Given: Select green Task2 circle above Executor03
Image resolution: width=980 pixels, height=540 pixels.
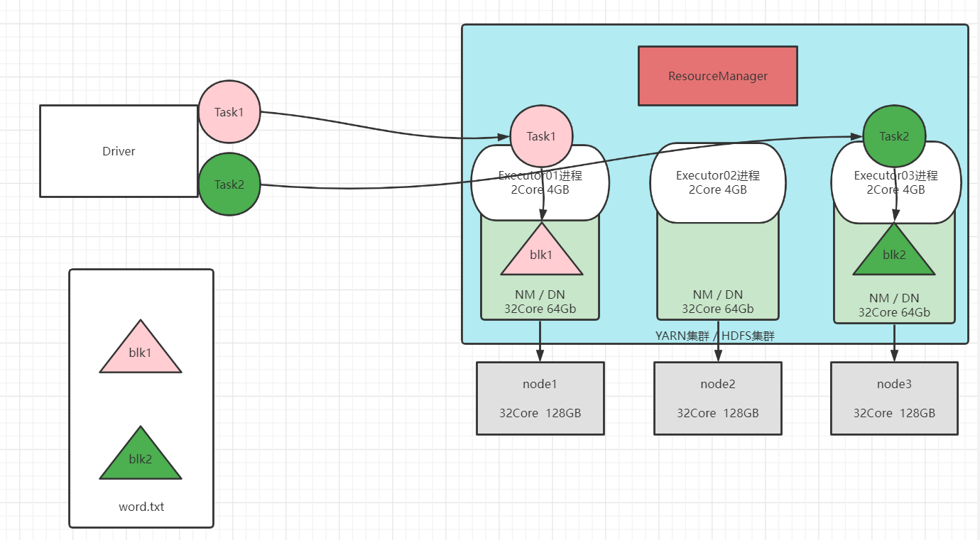Looking at the screenshot, I should click(894, 136).
